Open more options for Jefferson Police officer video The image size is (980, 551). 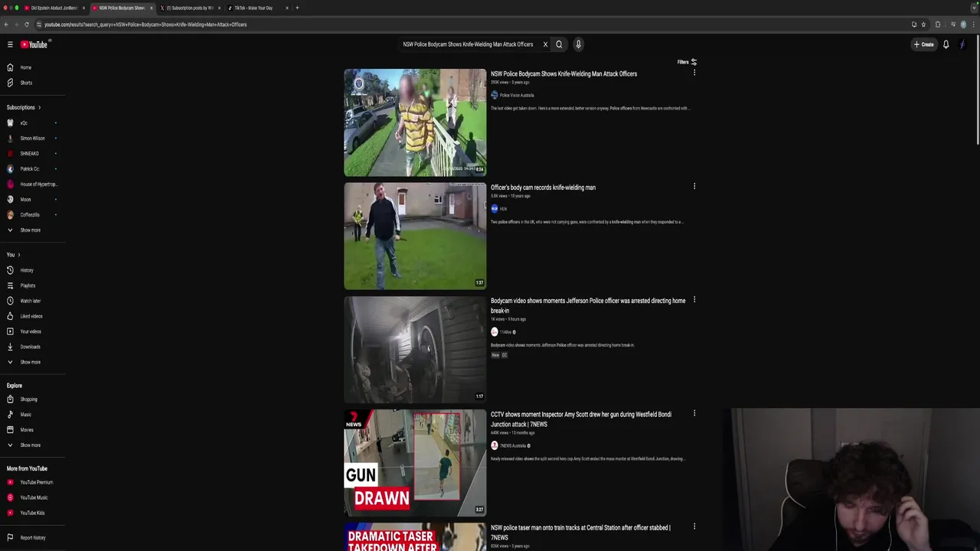tap(694, 300)
